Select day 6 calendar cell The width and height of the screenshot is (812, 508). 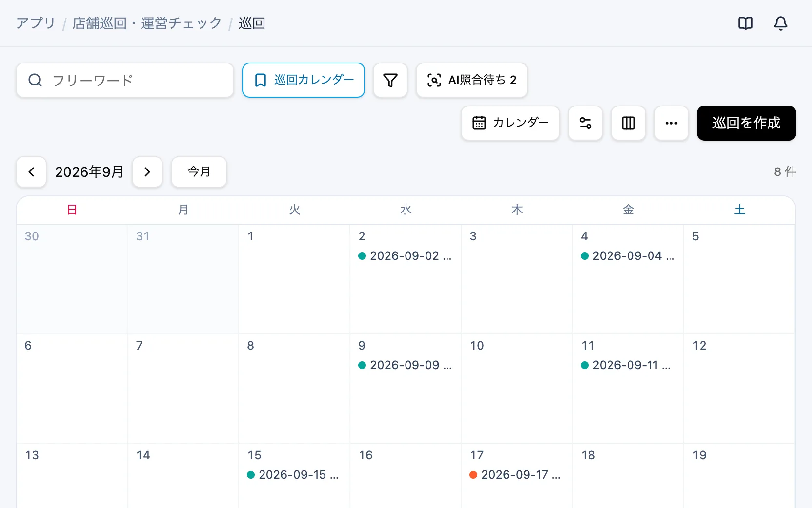[x=72, y=389]
